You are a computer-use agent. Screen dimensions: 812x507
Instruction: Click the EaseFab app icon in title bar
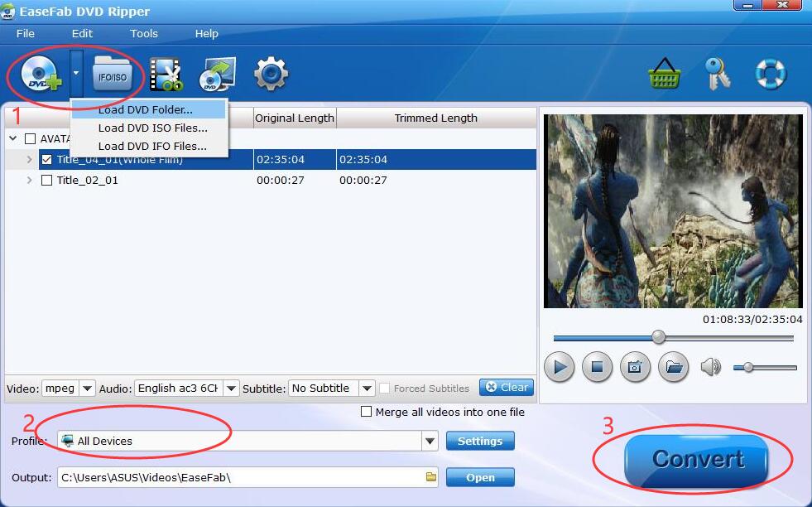pyautogui.click(x=7, y=12)
